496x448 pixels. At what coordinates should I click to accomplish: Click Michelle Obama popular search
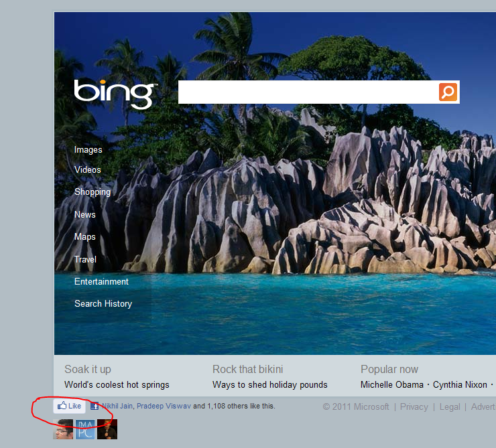point(392,385)
